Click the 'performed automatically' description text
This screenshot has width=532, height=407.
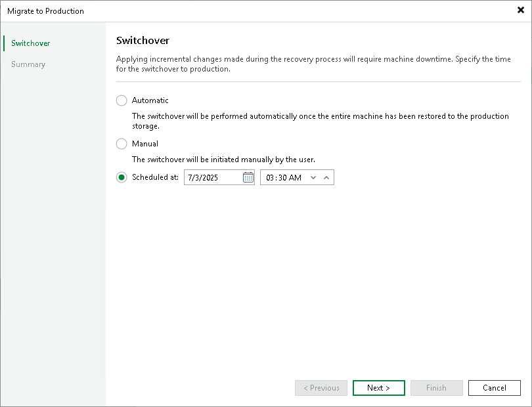click(x=321, y=121)
